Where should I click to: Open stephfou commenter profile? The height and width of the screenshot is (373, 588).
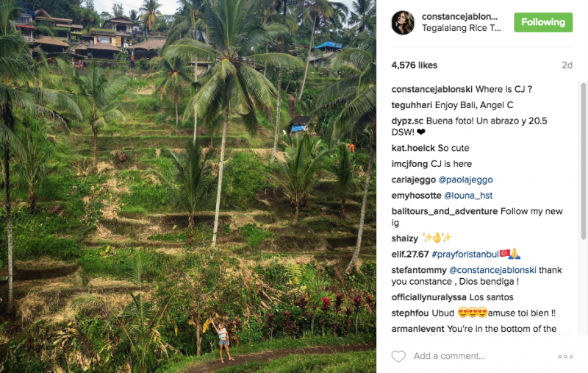[410, 313]
